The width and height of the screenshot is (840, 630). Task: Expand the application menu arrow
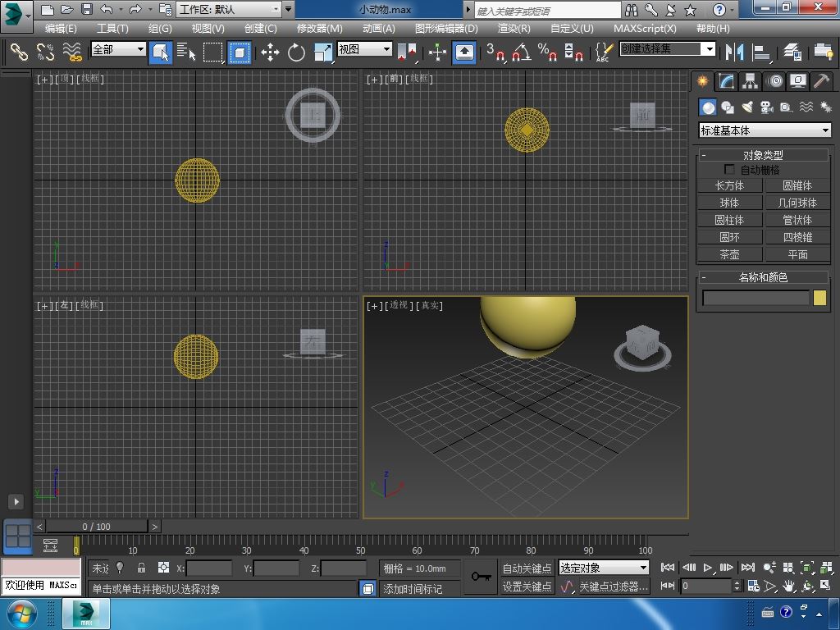[28, 16]
